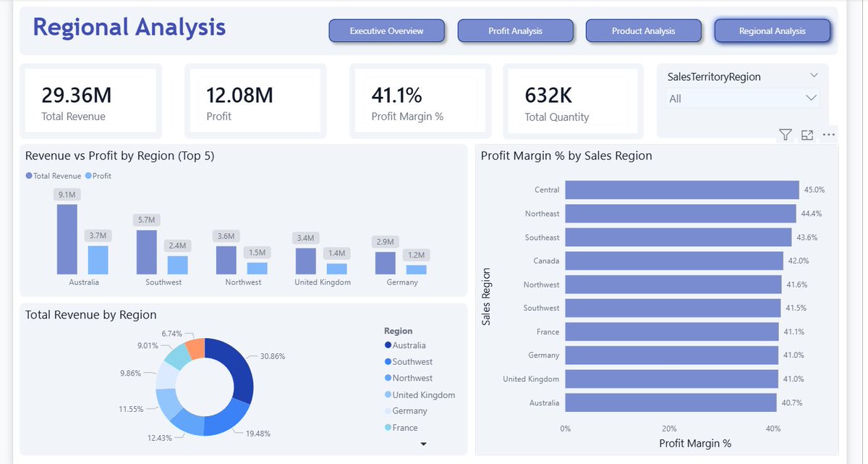868x464 pixels.
Task: Click the Total Revenue by Region title
Action: pos(90,315)
